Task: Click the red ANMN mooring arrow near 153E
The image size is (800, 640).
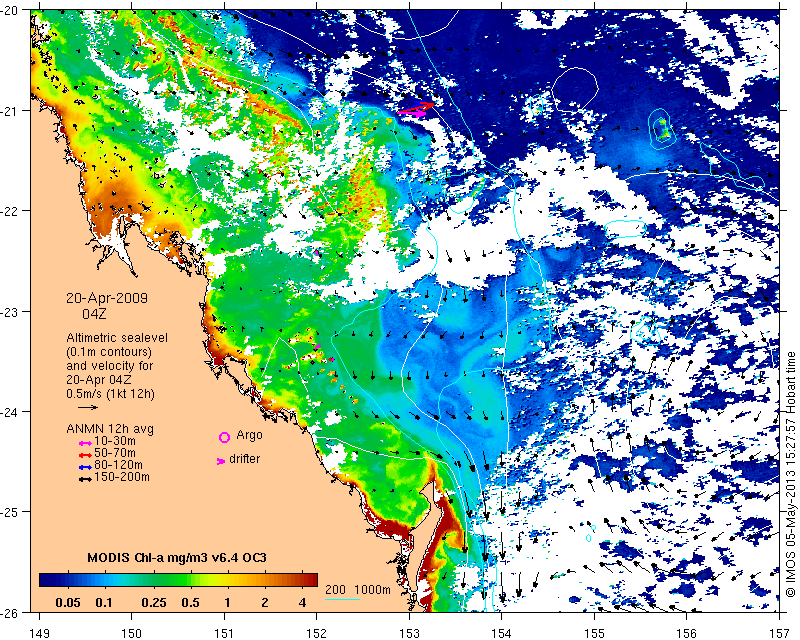Action: click(416, 108)
